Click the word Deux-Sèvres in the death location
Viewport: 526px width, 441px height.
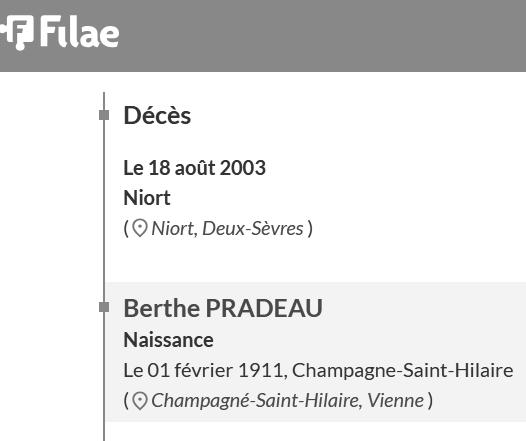point(253,229)
